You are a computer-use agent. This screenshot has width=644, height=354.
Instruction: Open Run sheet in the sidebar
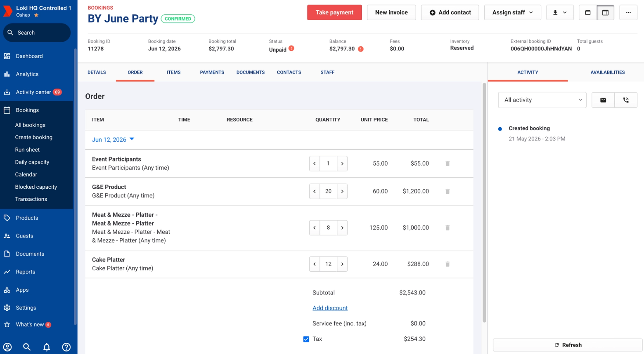28,150
